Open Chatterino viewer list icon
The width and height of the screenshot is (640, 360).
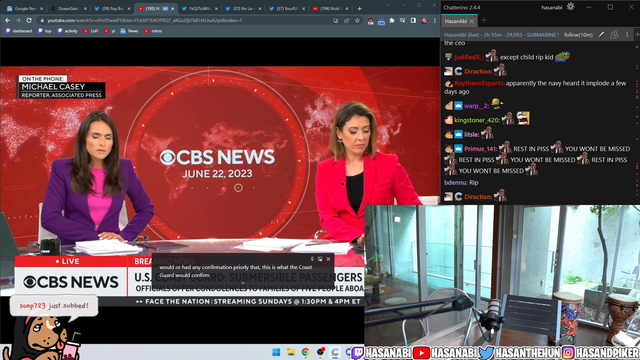[614, 35]
